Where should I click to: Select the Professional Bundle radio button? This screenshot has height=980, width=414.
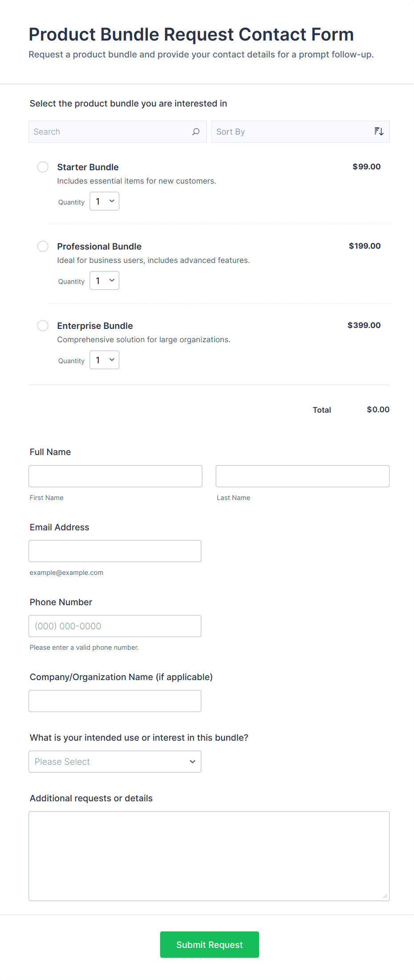43,246
